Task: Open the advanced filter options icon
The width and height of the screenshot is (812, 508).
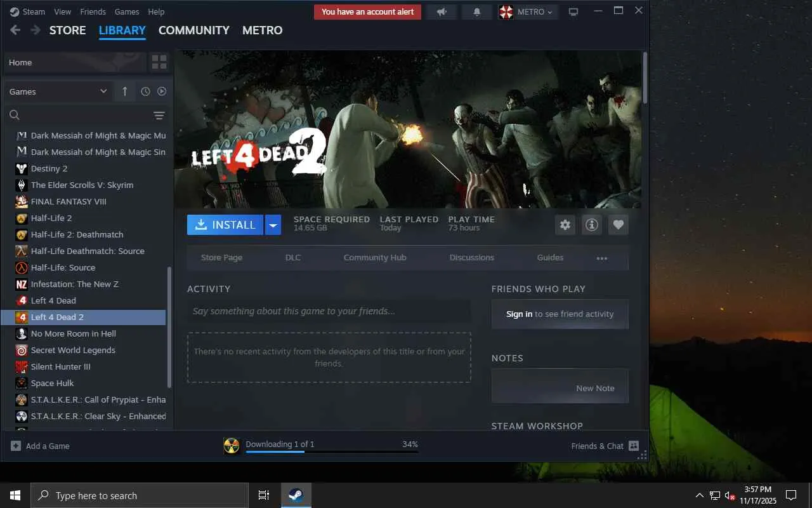Action: click(159, 115)
